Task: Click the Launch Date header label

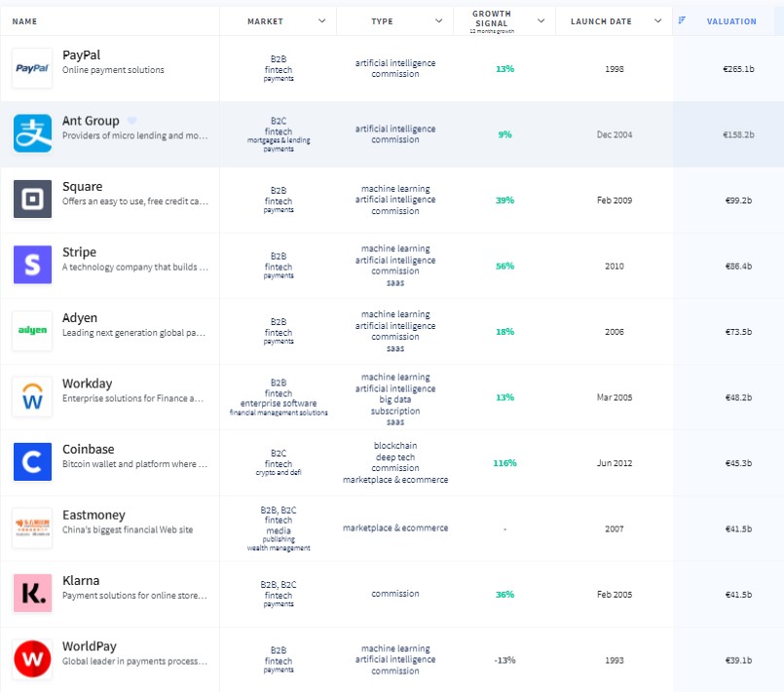Action: pyautogui.click(x=601, y=21)
